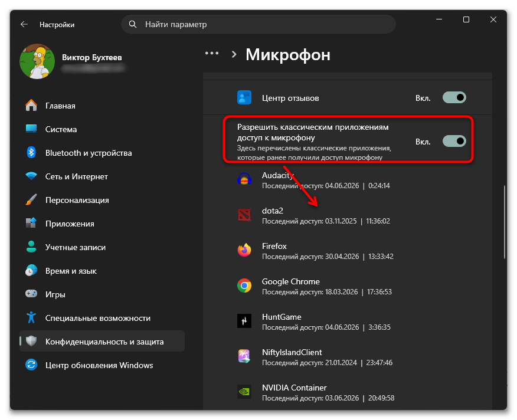Click the back arrow in Settings header

(24, 24)
